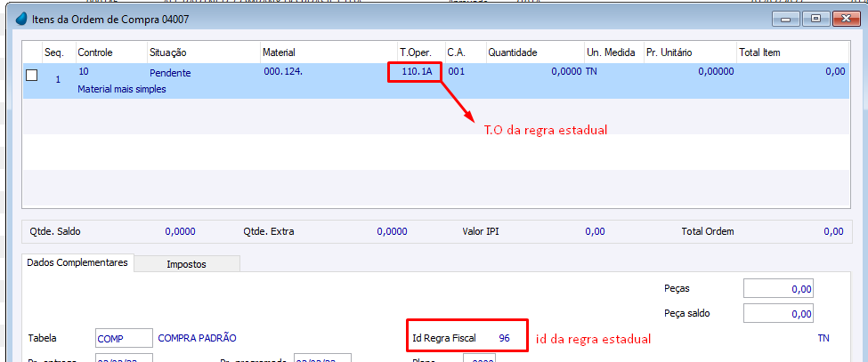Image resolution: width=868 pixels, height=362 pixels.
Task: Click the Situação column header
Action: [204, 52]
